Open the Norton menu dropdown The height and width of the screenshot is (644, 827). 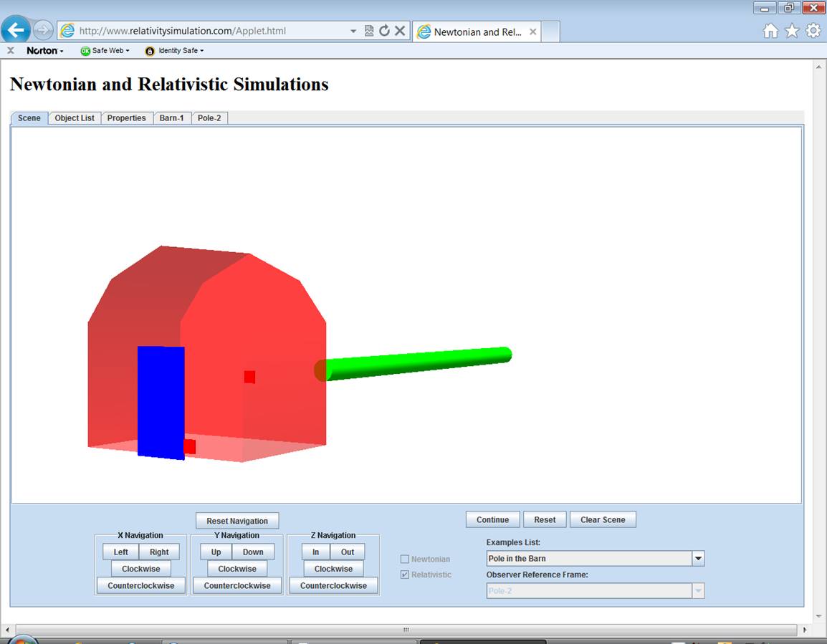point(45,51)
